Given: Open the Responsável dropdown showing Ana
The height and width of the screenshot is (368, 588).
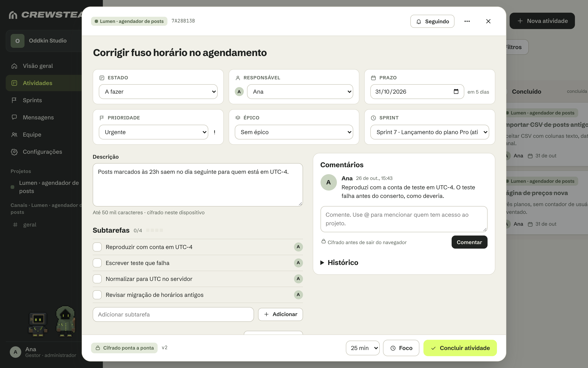Looking at the screenshot, I should pos(300,92).
